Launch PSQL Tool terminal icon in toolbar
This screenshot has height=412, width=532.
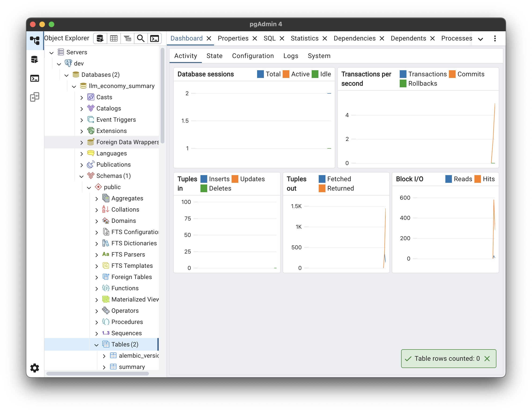pyautogui.click(x=155, y=38)
